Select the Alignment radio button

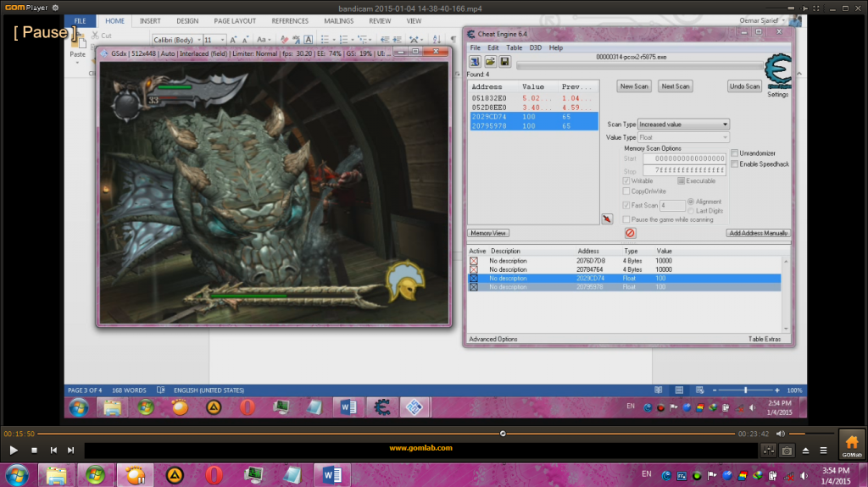(691, 202)
